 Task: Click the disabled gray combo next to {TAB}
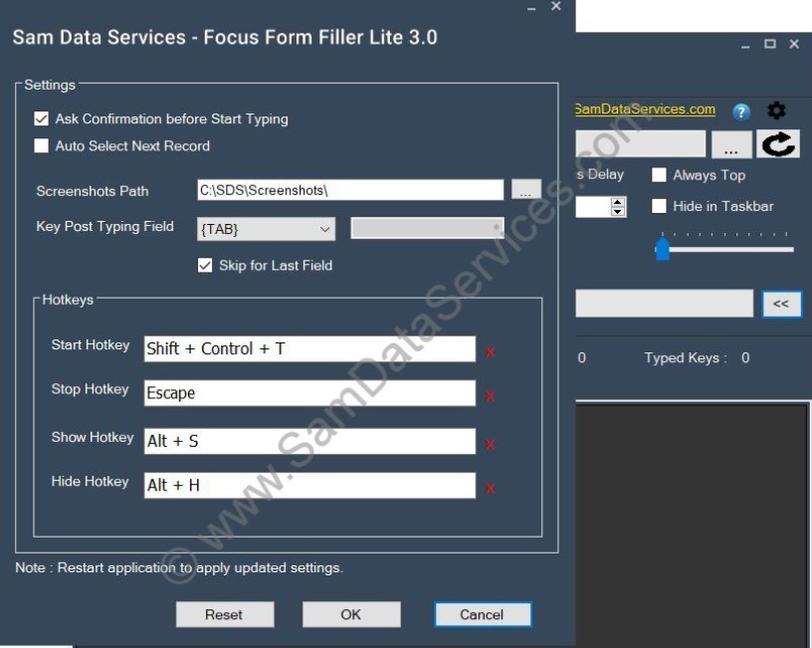[427, 228]
